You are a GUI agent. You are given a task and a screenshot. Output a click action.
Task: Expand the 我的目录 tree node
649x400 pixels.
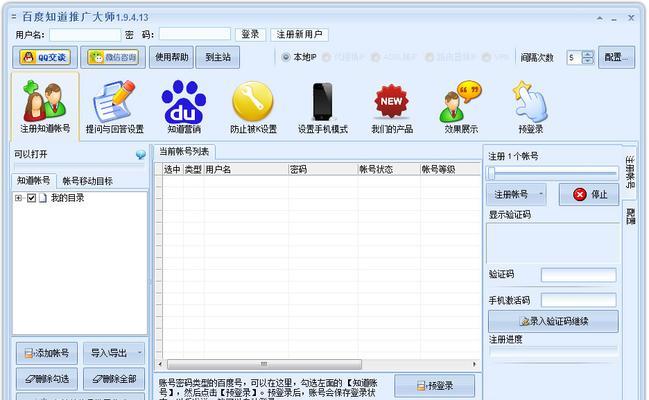pos(18,198)
